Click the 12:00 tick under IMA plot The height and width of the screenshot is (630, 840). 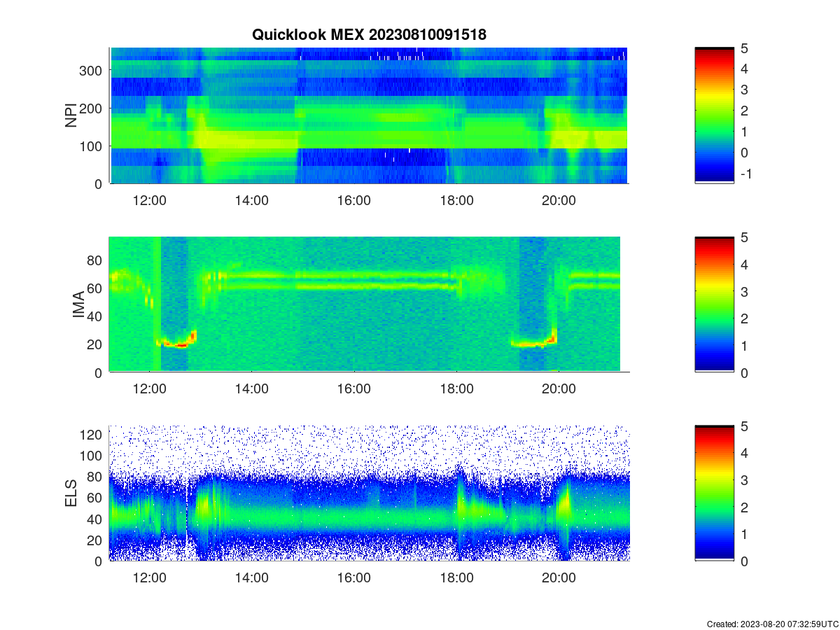point(149,389)
